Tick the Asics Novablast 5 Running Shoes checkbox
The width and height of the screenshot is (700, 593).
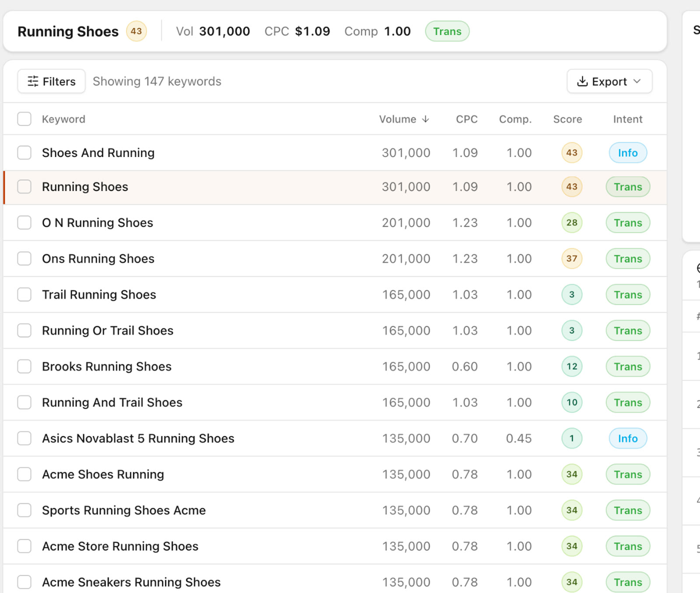(x=24, y=438)
